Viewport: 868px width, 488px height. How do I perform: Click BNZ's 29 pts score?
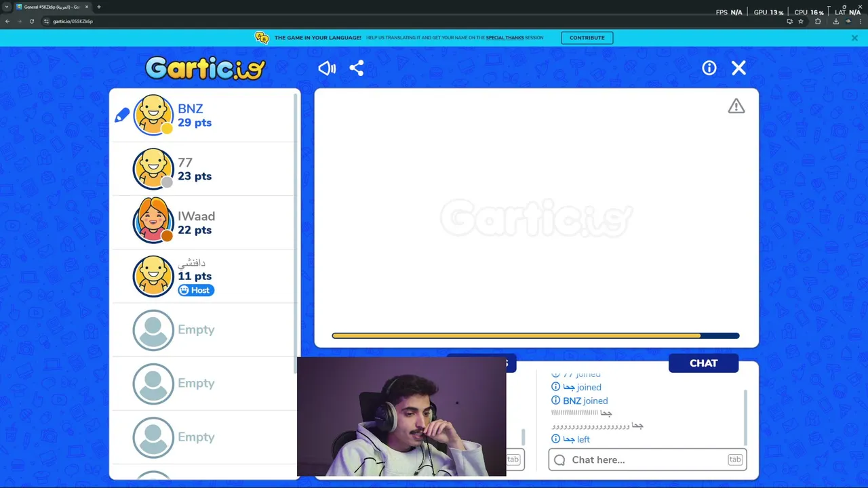coord(195,123)
